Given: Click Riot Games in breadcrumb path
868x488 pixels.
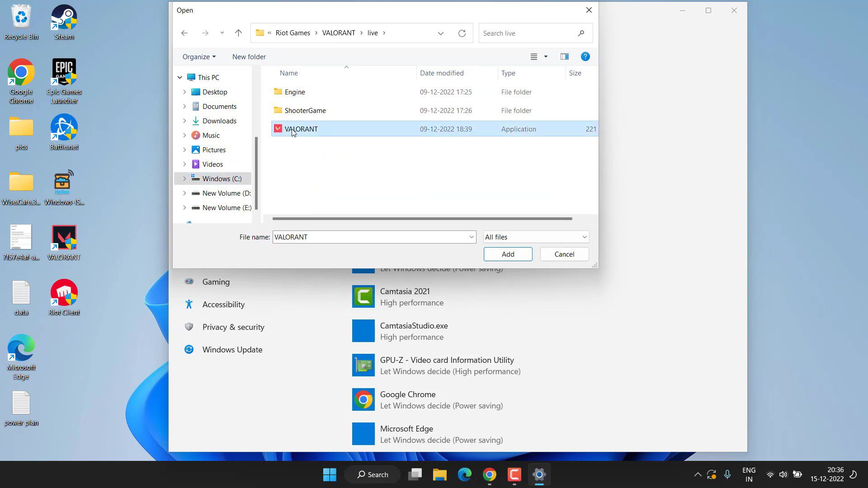Looking at the screenshot, I should coord(293,33).
